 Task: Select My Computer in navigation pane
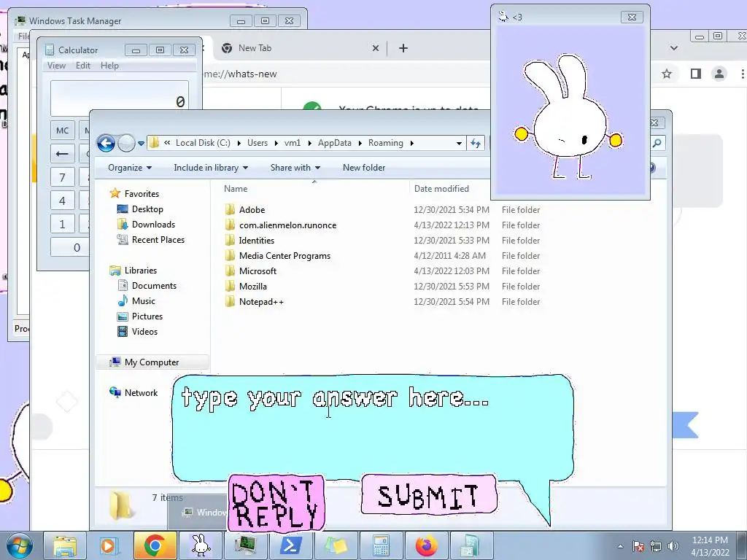pyautogui.click(x=152, y=362)
